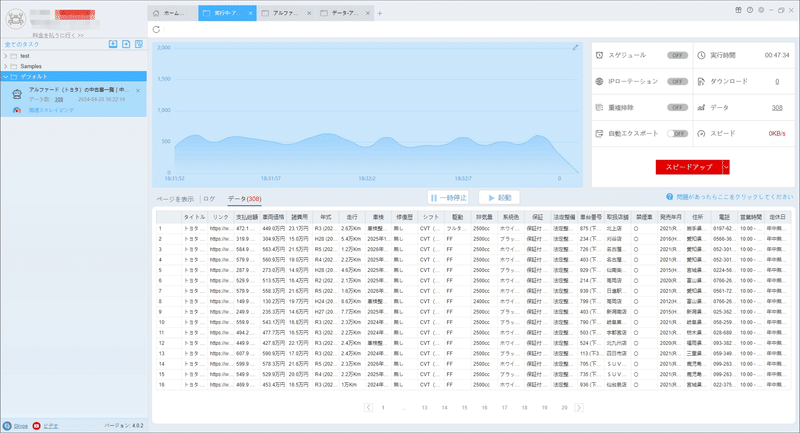This screenshot has width=800, height=433.
Task: Expand the test folder
Action: 6,56
